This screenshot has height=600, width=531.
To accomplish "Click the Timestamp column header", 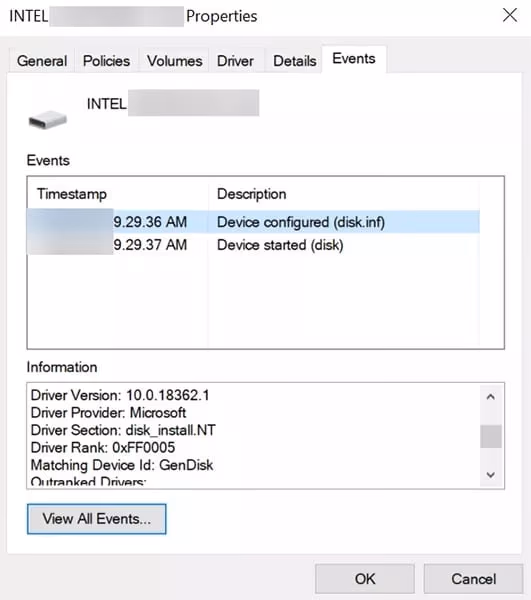I will [118, 194].
